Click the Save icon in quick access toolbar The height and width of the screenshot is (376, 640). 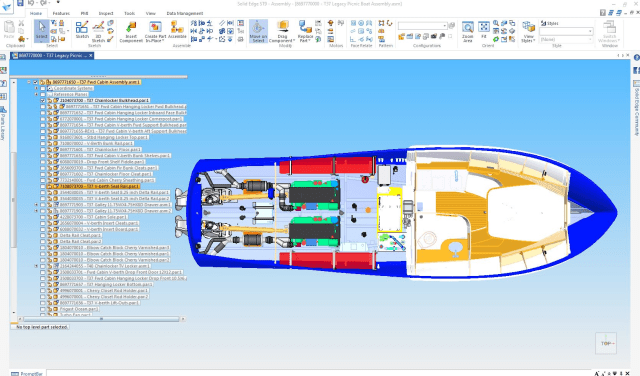coord(20,3)
